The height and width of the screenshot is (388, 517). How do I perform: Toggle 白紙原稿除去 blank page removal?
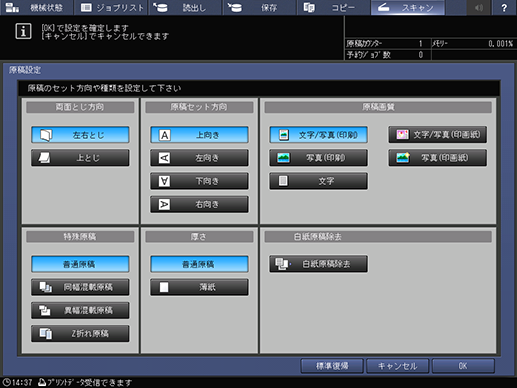[319, 264]
